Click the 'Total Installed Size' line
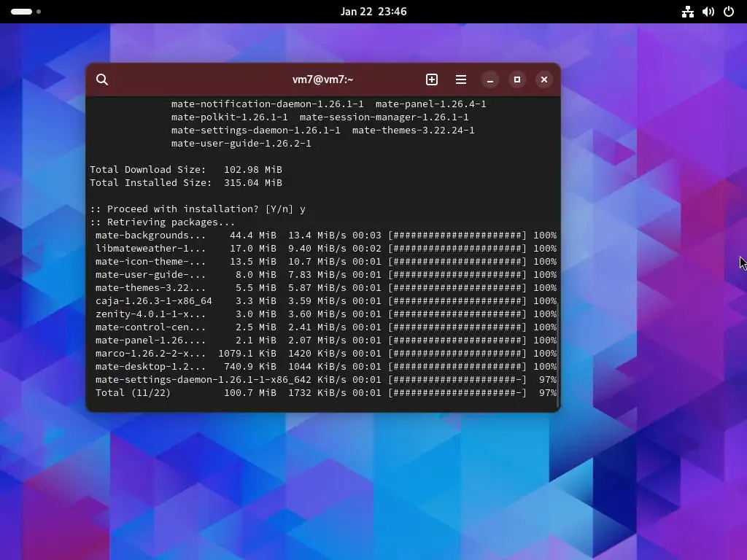Screen dimensions: 747x560 point(186,183)
